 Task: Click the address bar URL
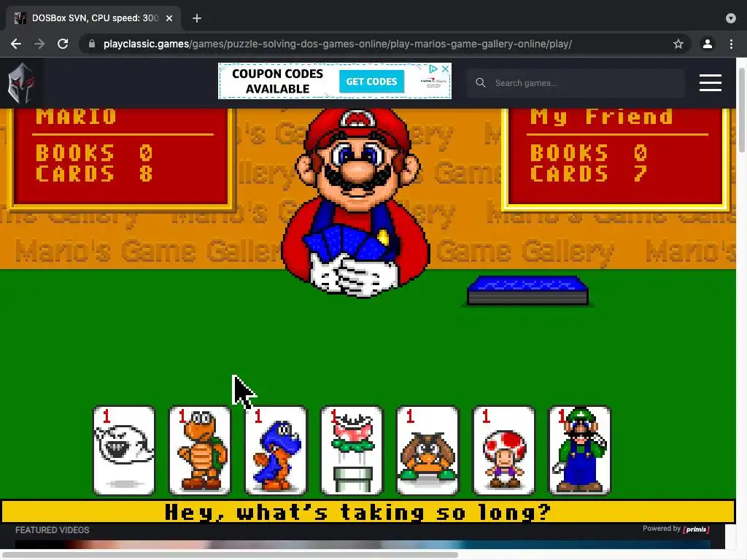[x=337, y=44]
